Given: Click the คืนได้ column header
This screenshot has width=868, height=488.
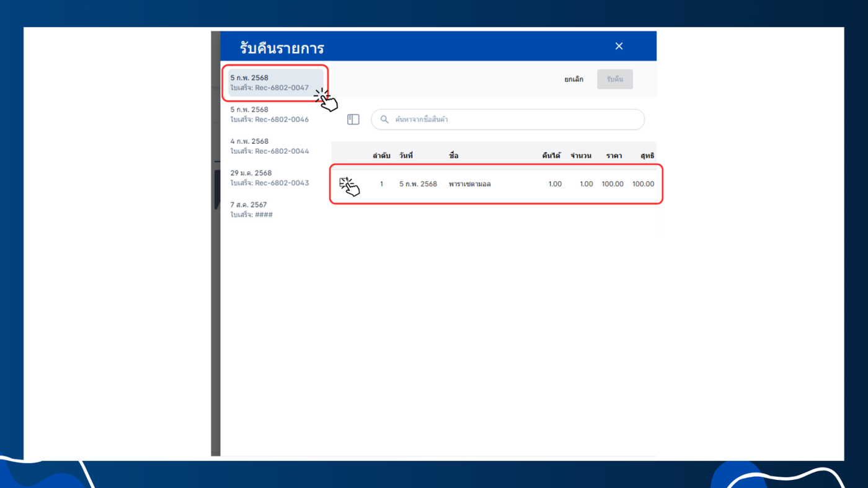Looking at the screenshot, I should click(551, 156).
